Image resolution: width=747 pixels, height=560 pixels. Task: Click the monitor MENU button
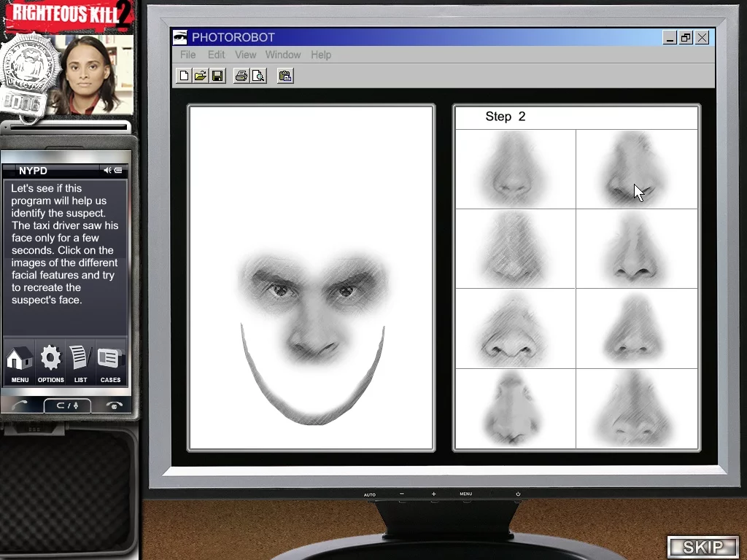tap(466, 494)
